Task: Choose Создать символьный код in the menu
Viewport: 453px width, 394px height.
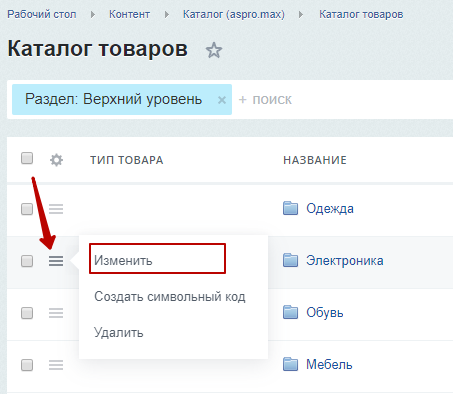Action: click(170, 296)
